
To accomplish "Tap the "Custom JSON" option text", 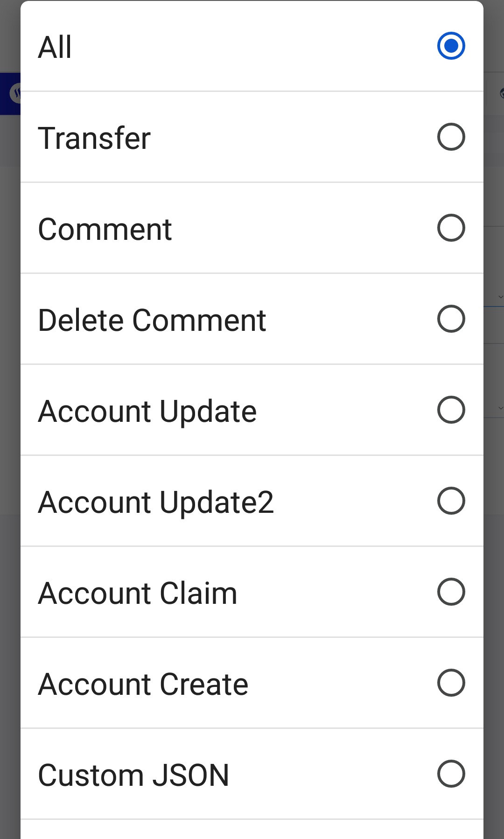I will (133, 775).
